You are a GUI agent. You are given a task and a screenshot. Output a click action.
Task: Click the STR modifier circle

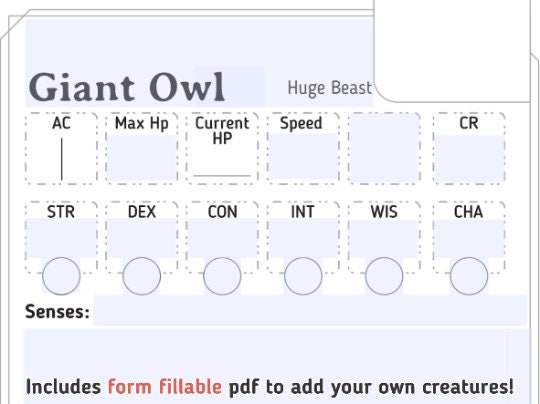[61, 276]
